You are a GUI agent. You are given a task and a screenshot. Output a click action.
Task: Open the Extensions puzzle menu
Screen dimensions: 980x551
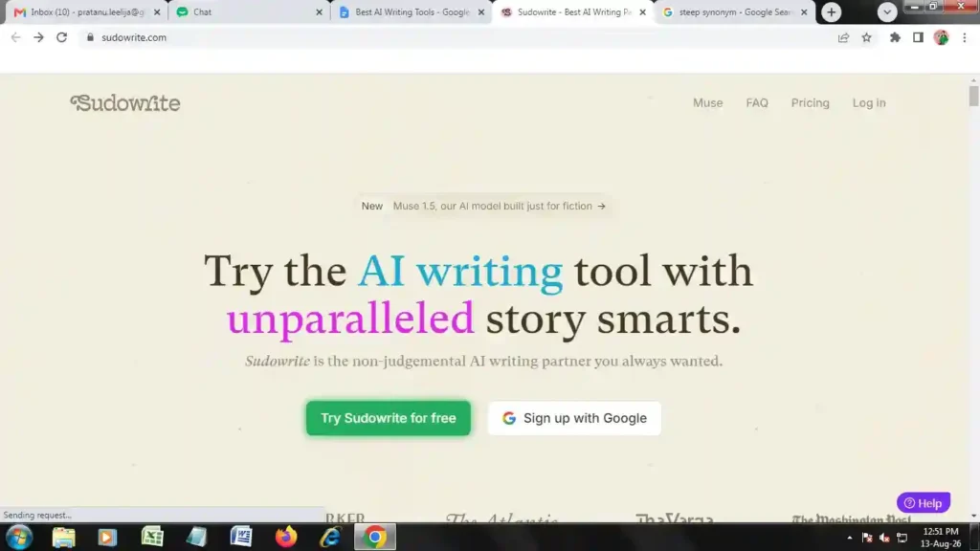point(895,37)
